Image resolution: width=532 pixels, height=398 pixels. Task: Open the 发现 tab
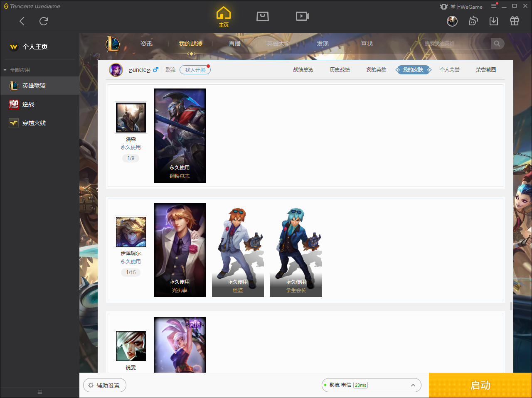click(323, 44)
